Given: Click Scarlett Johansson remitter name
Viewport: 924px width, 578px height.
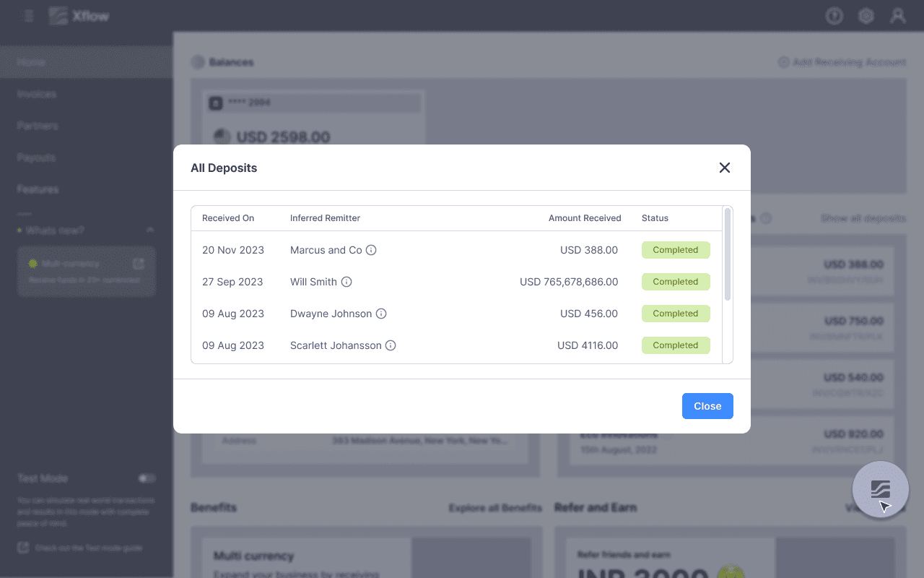Looking at the screenshot, I should click(x=336, y=345).
